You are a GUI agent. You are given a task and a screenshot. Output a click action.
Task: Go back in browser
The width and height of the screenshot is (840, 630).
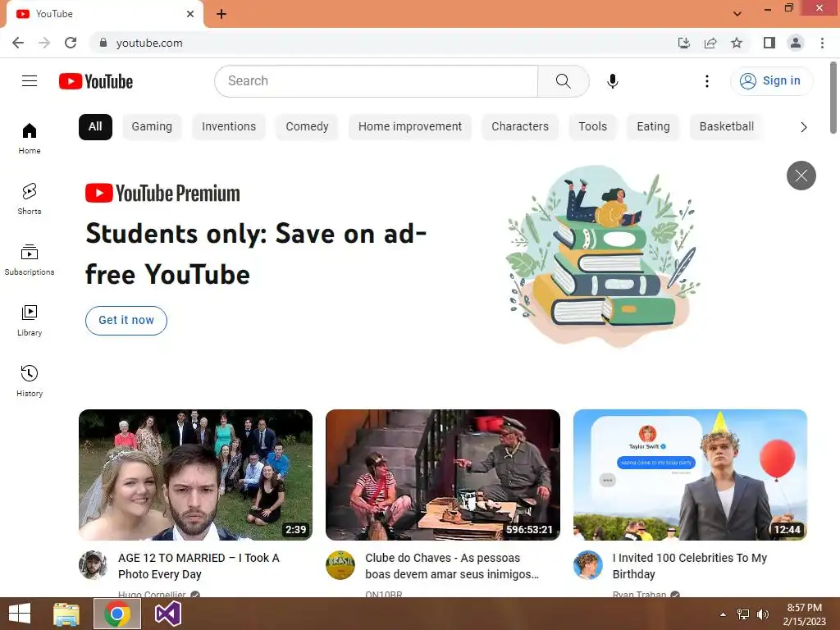click(18, 43)
